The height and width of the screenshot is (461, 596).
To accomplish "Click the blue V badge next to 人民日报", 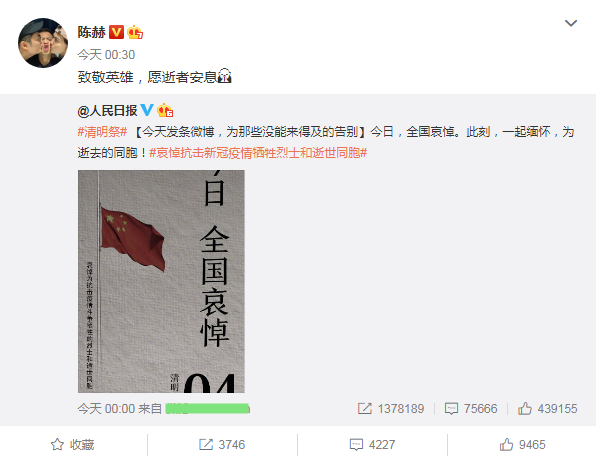I will pos(147,110).
